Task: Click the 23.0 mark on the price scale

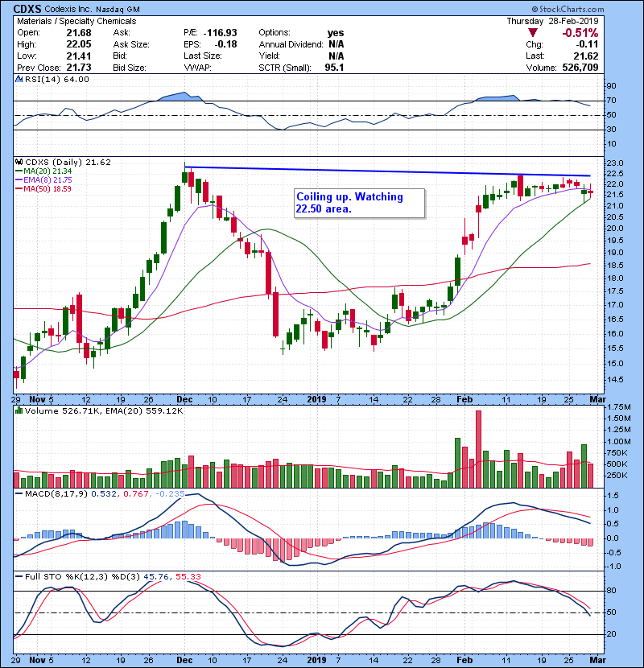Action: [614, 163]
